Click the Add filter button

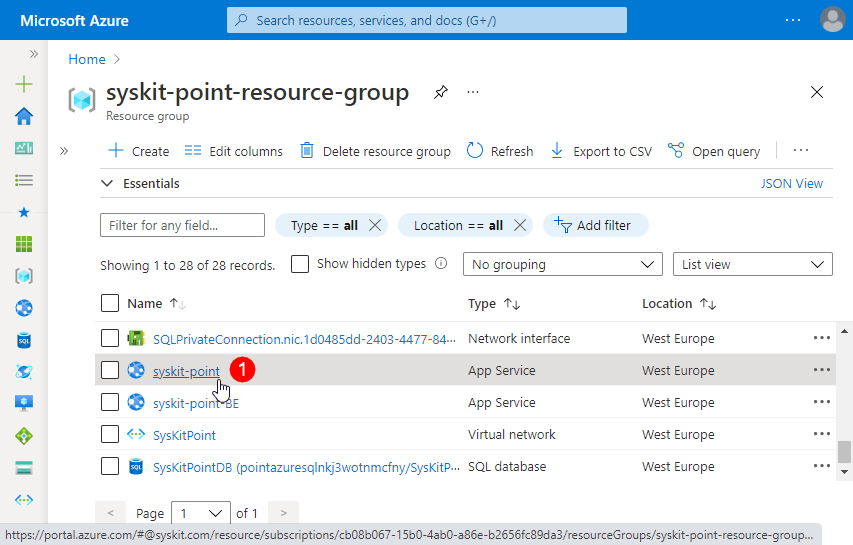point(595,225)
